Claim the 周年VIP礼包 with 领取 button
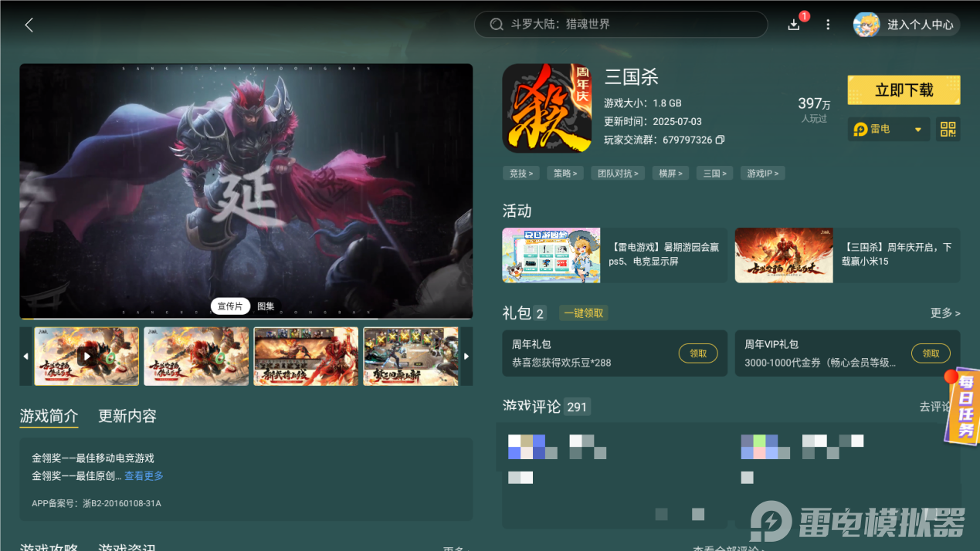This screenshot has width=980, height=551. pyautogui.click(x=931, y=353)
